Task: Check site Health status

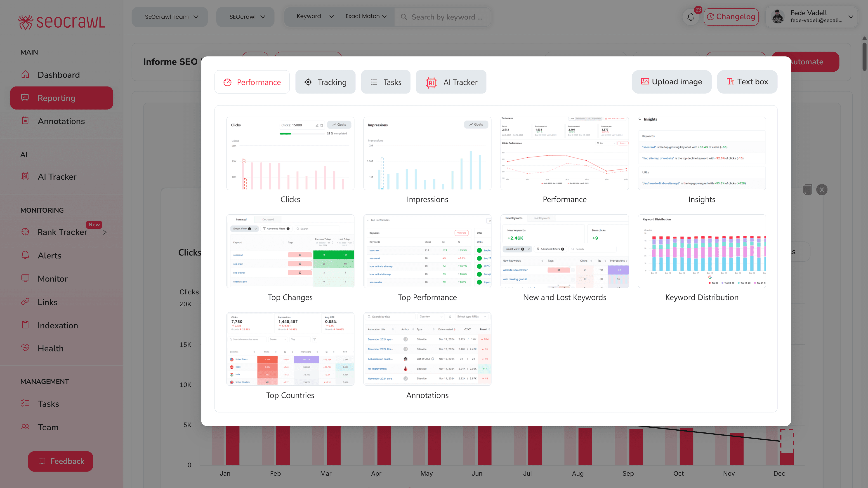Action: pyautogui.click(x=51, y=348)
